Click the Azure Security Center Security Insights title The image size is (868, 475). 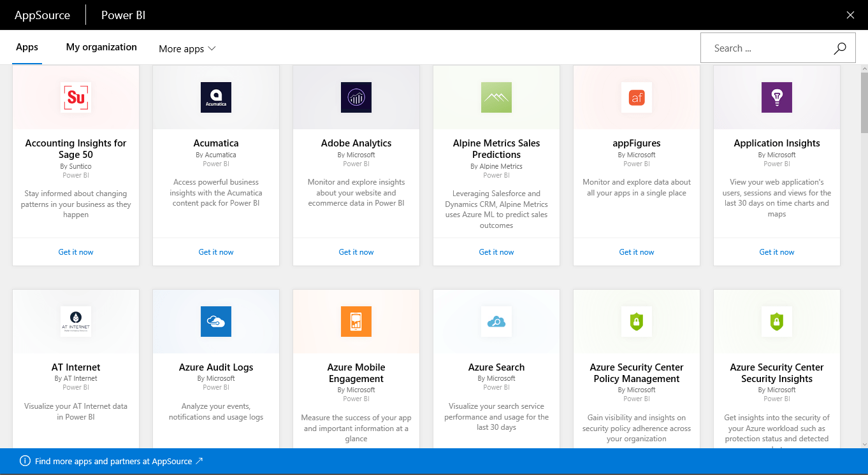pos(777,373)
